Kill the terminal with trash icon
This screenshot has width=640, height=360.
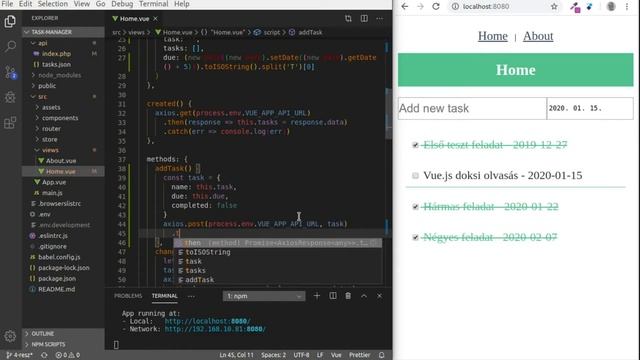[348, 296]
